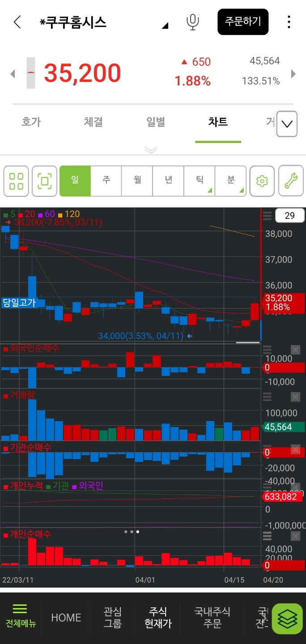Tap the 주문하기 order button
The width and height of the screenshot is (306, 644).
click(243, 21)
